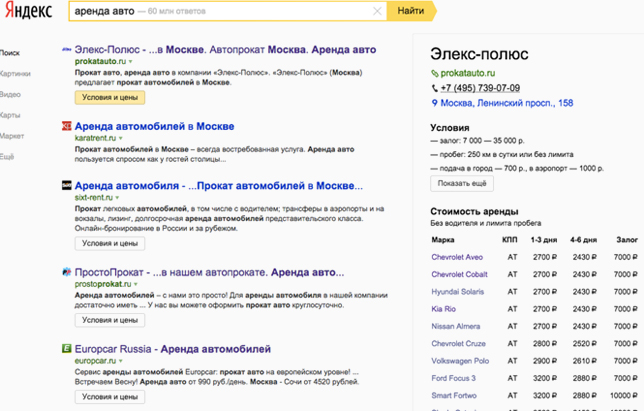Open the sixt-rent.ru URL link
Screen dimensions: 644x411
click(x=94, y=198)
